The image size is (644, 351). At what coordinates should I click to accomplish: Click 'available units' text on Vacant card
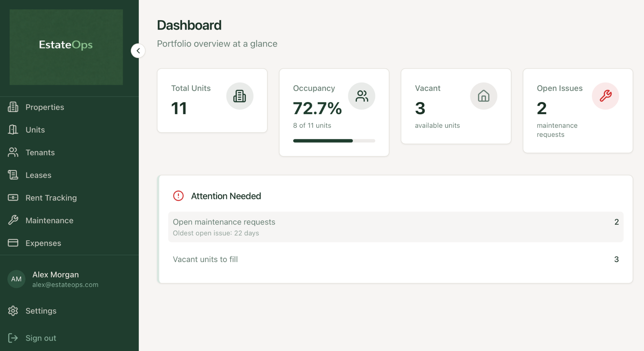437,125
